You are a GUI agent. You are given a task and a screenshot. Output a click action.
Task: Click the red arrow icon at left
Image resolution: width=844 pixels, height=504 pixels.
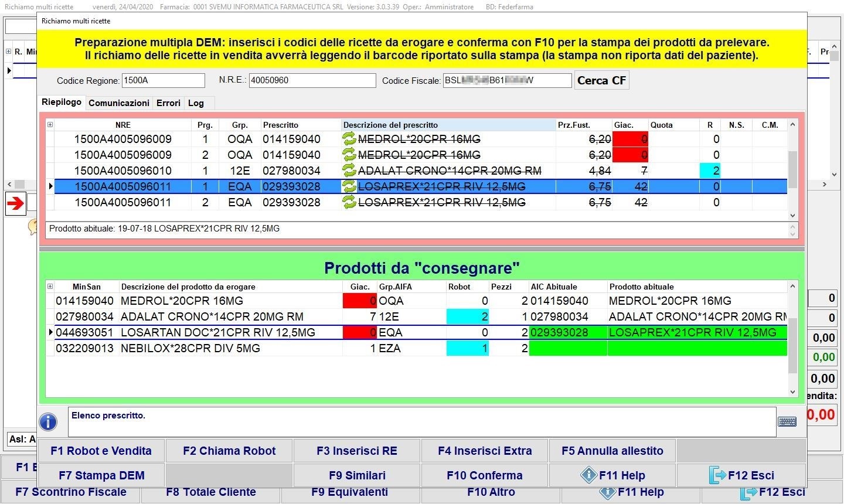click(16, 203)
